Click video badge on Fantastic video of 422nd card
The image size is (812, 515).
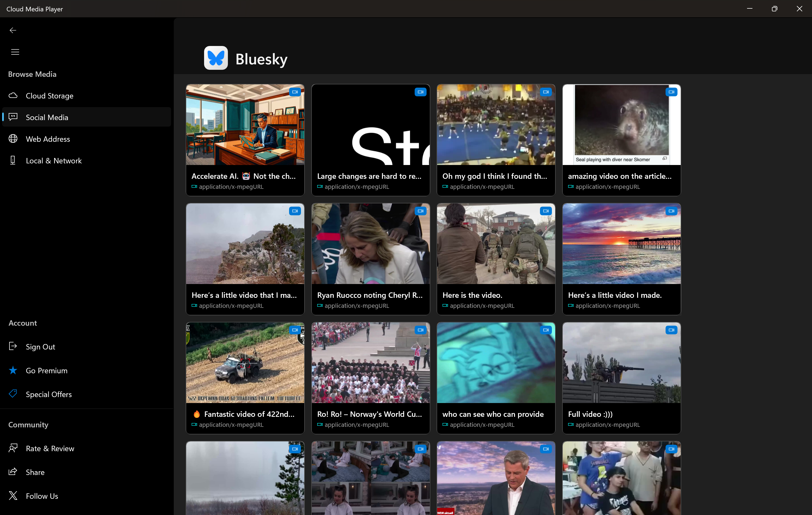295,330
